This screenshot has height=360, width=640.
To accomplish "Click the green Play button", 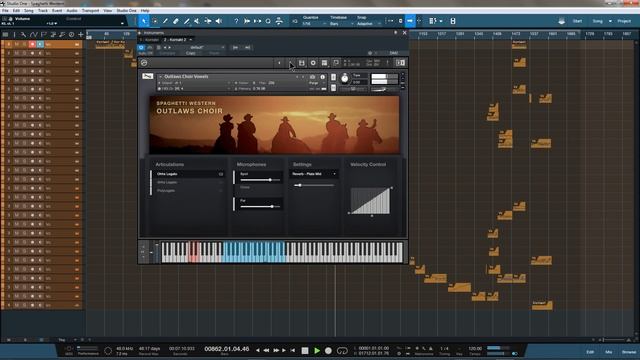I will (x=317, y=351).
